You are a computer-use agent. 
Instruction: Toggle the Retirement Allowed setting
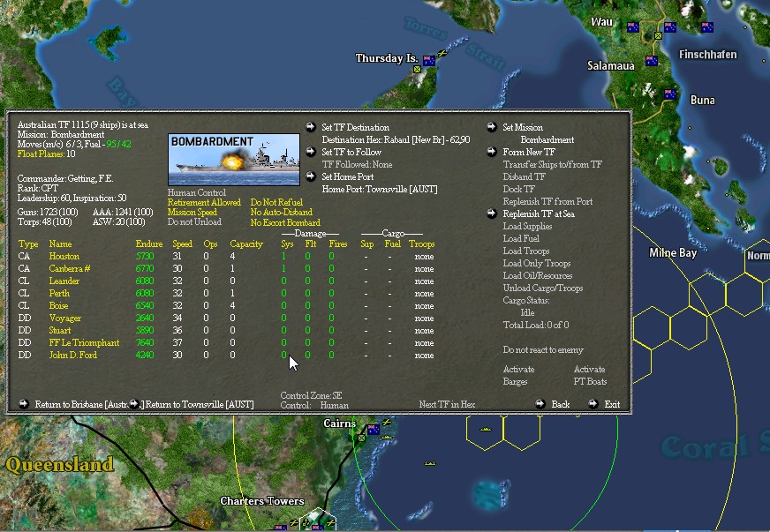tap(204, 202)
